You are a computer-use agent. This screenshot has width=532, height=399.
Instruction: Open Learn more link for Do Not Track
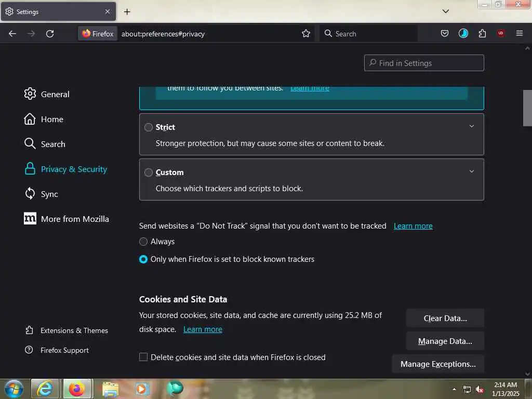point(413,226)
